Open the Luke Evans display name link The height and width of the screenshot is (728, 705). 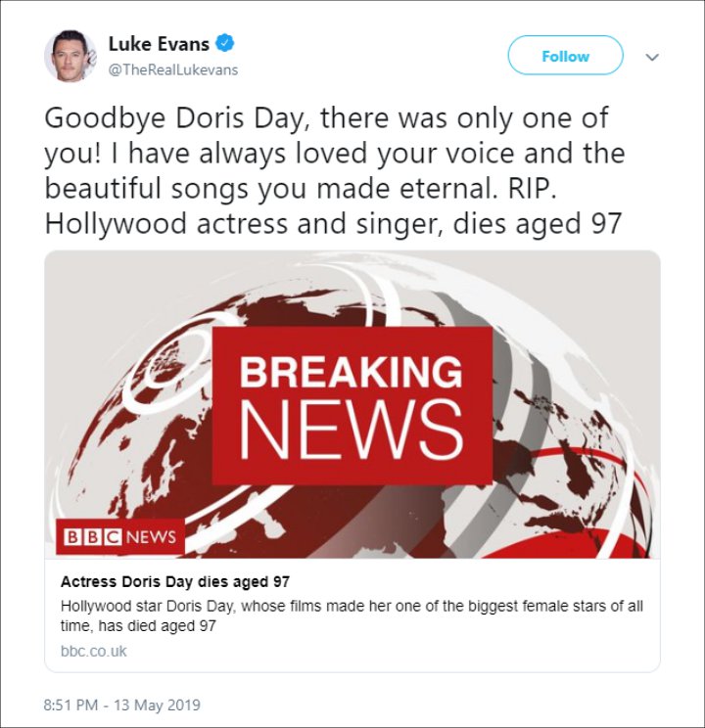pos(159,44)
